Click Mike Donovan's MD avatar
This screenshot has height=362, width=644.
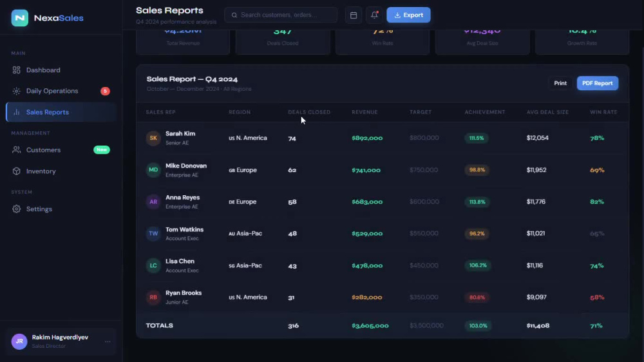153,169
